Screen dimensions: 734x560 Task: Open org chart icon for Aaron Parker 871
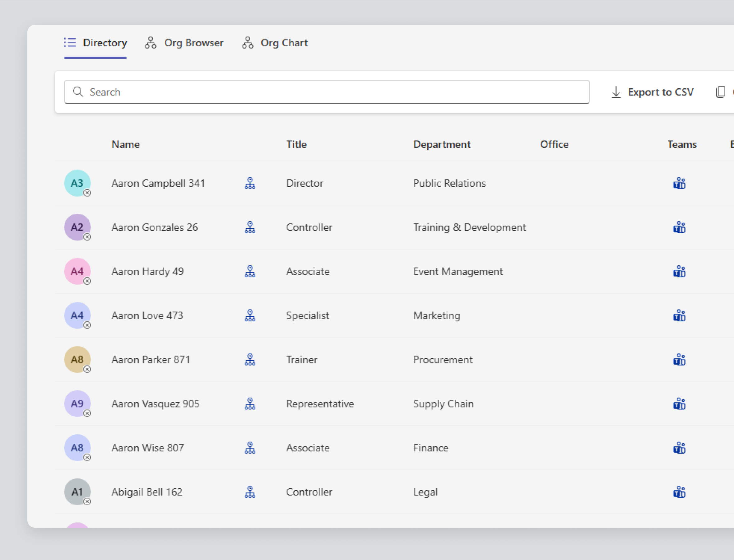pos(250,360)
